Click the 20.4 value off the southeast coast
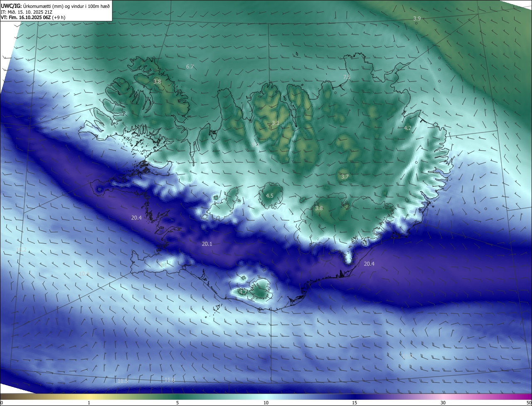 pyautogui.click(x=369, y=264)
